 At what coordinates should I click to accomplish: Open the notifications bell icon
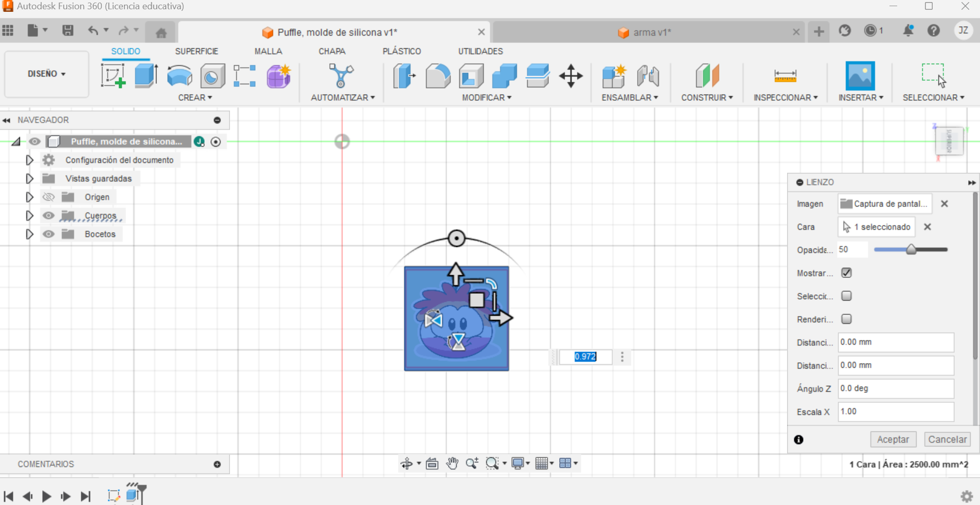(908, 31)
